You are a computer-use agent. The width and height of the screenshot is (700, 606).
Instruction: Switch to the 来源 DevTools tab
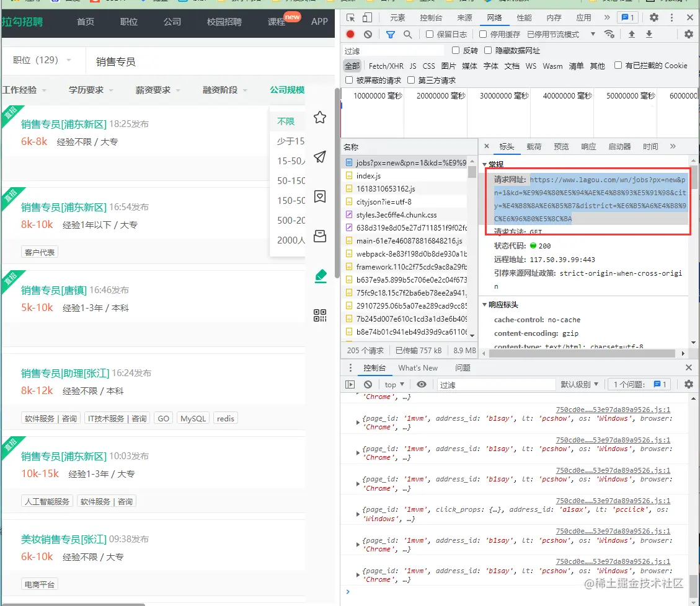[464, 18]
